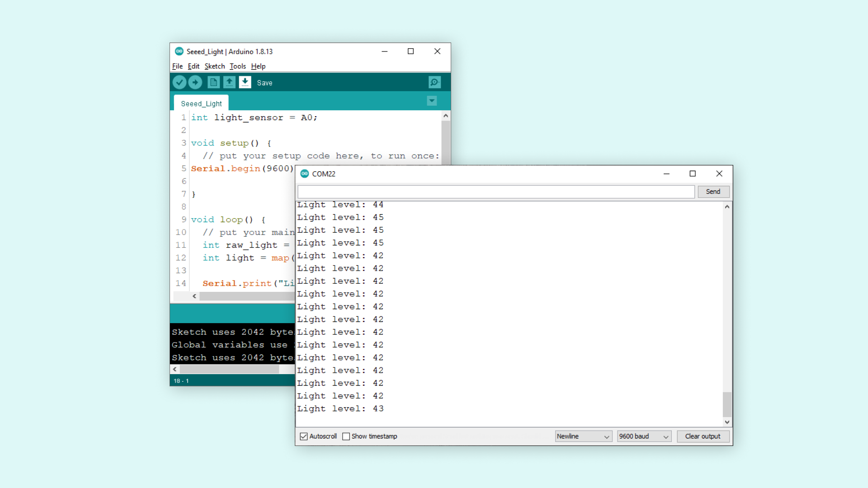Click the 'Serial.begin(9600)' code line
The image size is (868, 488).
click(242, 169)
